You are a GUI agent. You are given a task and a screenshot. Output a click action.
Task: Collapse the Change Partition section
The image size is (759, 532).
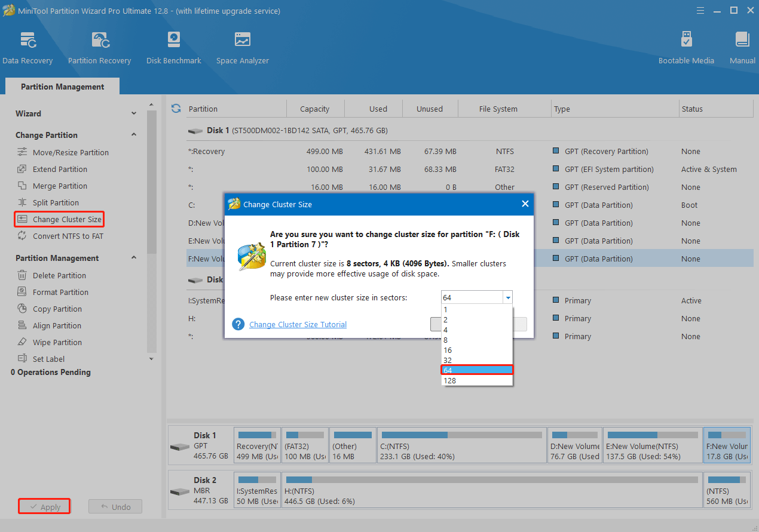point(134,135)
